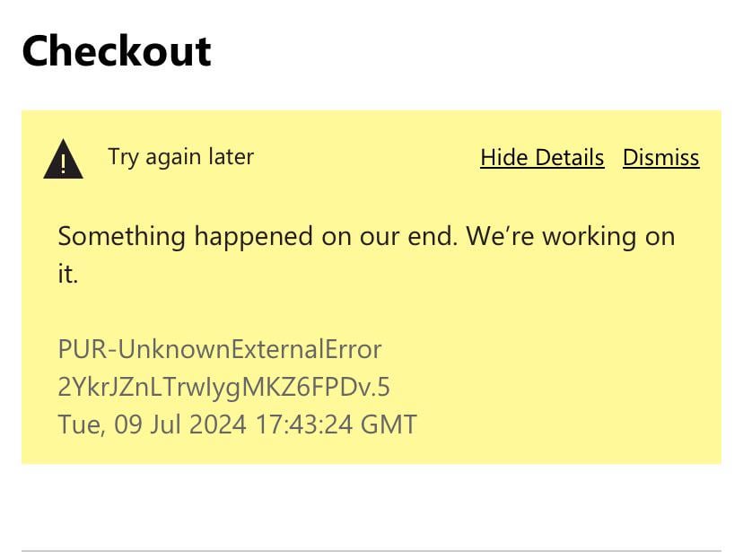Image resolution: width=743 pixels, height=560 pixels.
Task: Click the word "it." on the message's second line
Action: (68, 275)
